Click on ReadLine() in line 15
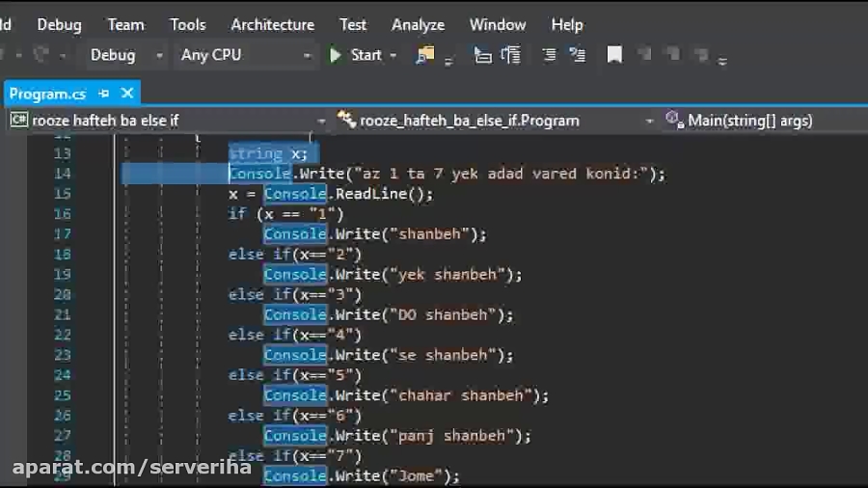The image size is (868, 488). (x=380, y=194)
